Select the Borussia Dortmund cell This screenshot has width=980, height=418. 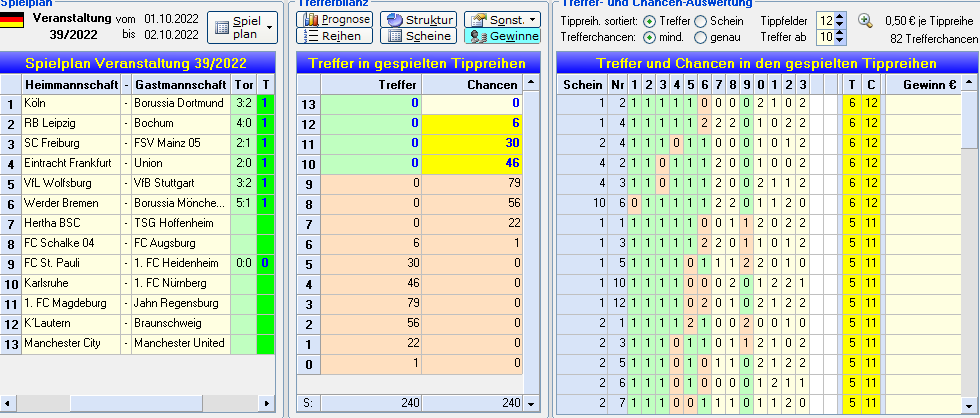click(181, 103)
